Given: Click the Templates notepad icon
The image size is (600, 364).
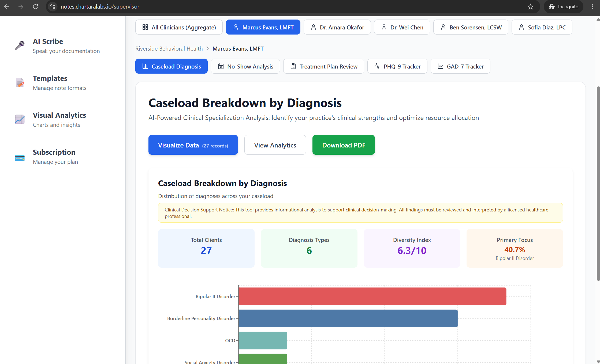Looking at the screenshot, I should coord(20,82).
